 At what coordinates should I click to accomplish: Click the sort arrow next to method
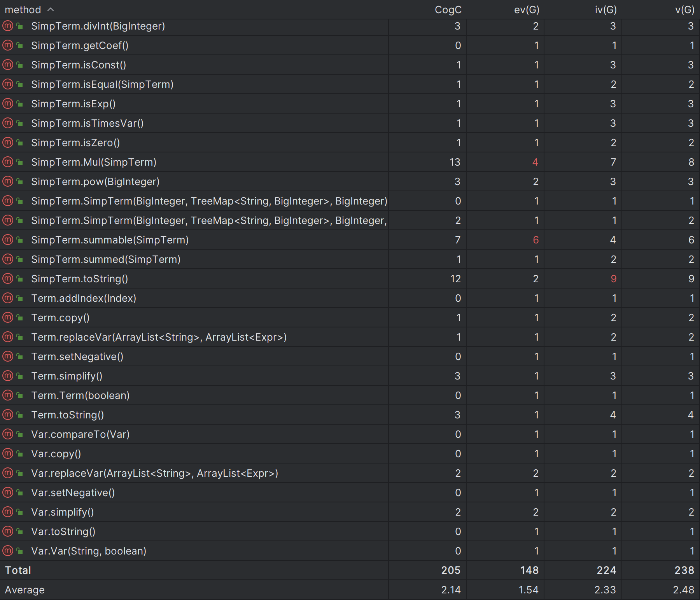point(51,9)
